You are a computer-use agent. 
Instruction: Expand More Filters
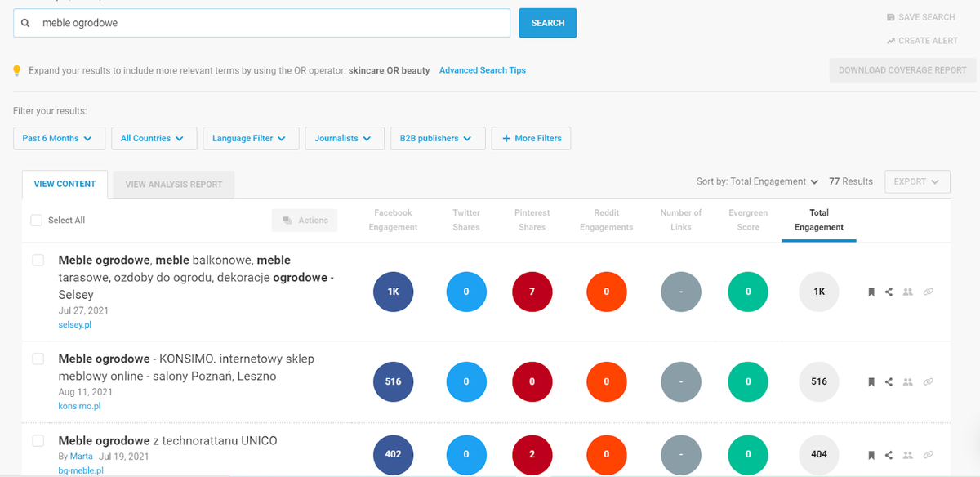coord(532,139)
